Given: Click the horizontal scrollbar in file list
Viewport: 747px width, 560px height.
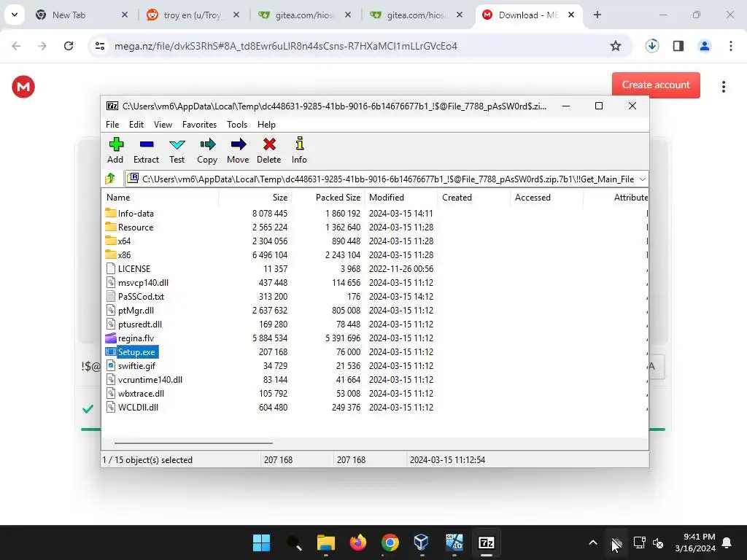Looking at the screenshot, I should coord(193,443).
